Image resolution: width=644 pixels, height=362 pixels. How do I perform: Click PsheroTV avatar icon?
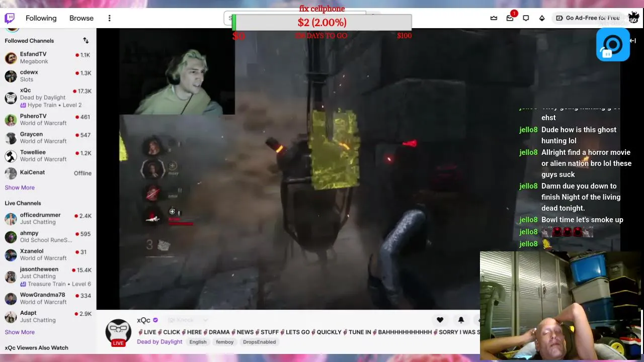coord(11,120)
